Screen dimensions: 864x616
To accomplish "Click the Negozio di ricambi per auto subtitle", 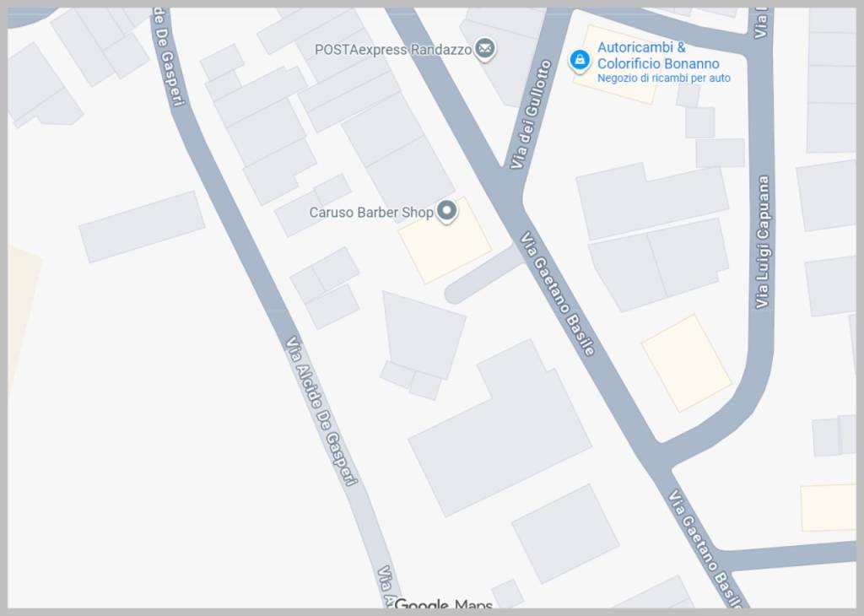I will pos(663,78).
